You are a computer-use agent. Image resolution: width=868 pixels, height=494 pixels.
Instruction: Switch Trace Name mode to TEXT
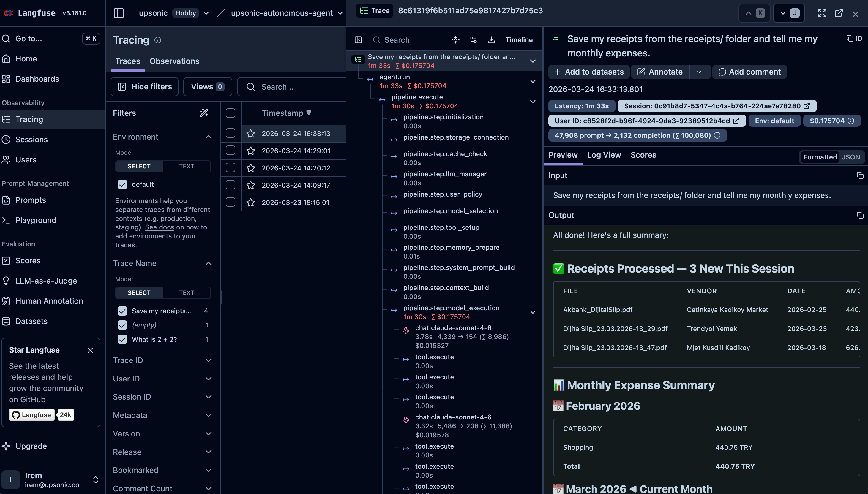click(186, 293)
